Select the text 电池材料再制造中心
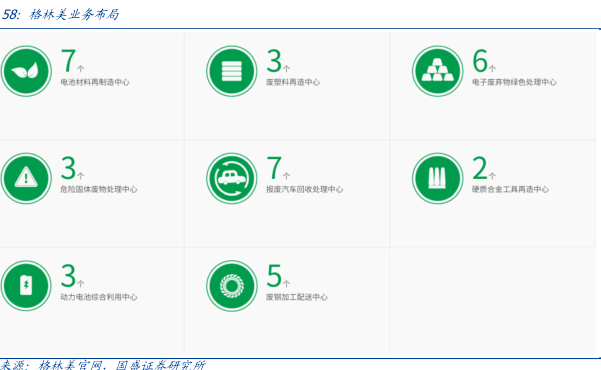The width and height of the screenshot is (601, 370). [95, 82]
